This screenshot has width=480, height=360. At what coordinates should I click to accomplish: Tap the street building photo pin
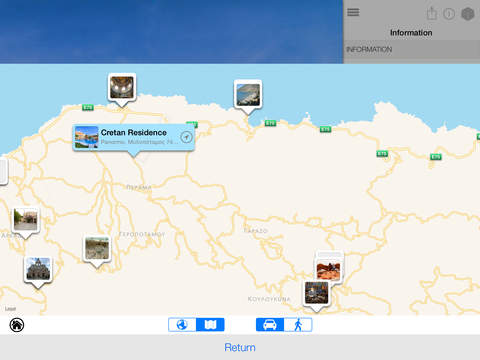pyautogui.click(x=26, y=221)
